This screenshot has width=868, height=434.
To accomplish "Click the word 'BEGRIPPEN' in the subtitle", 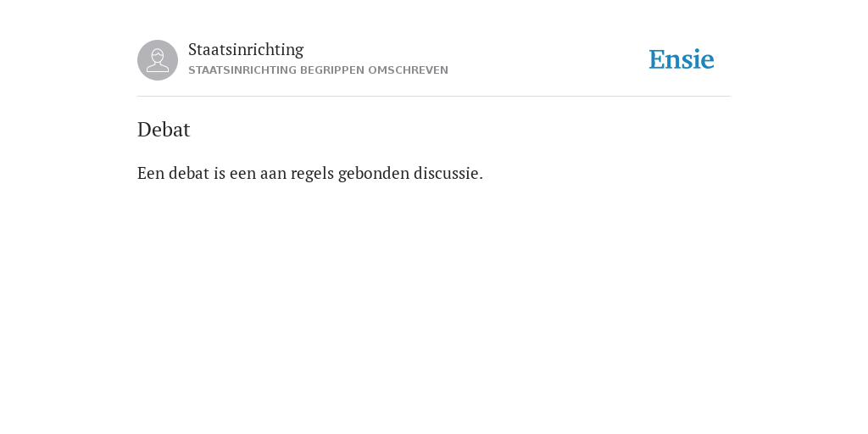I will (x=332, y=70).
